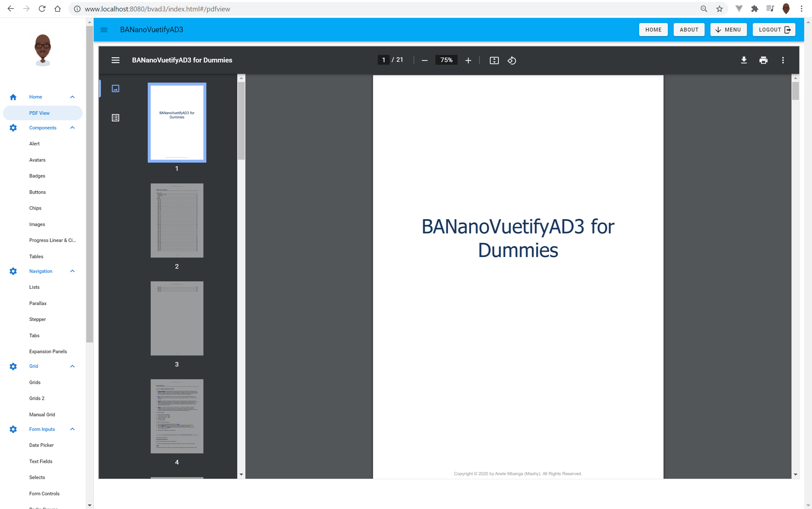
Task: Select the thumbnails view button
Action: click(x=116, y=88)
